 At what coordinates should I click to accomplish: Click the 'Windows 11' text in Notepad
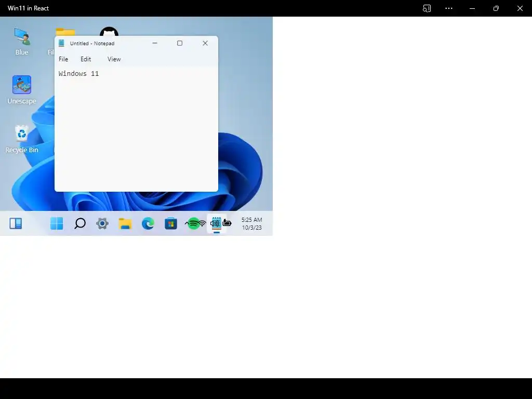(79, 74)
